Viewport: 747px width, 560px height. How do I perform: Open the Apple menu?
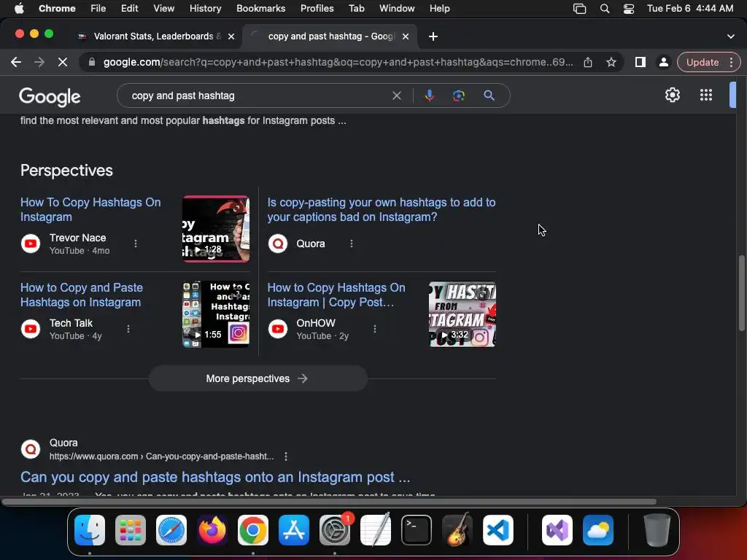[x=19, y=9]
